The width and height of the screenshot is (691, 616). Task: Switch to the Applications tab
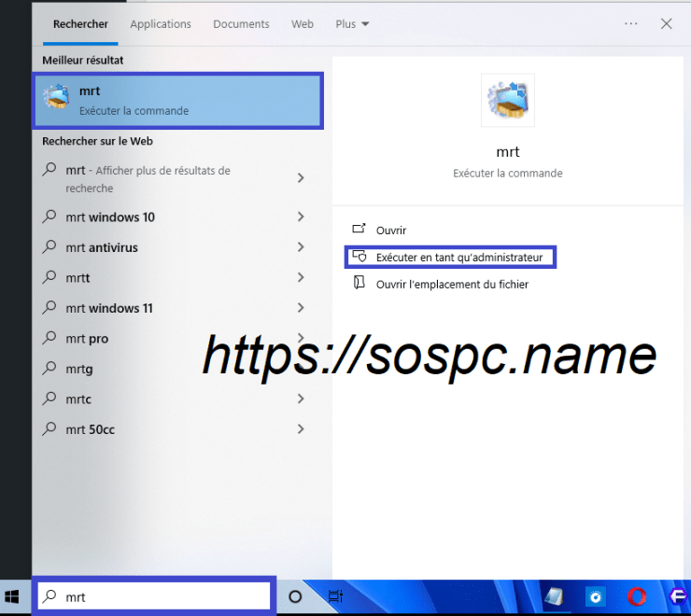point(161,24)
